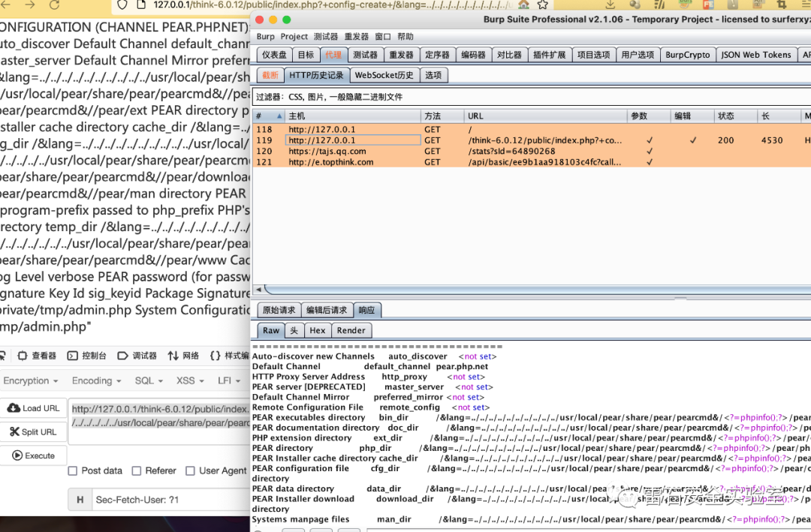Click the Load URL button
811x532 pixels.
pos(34,408)
